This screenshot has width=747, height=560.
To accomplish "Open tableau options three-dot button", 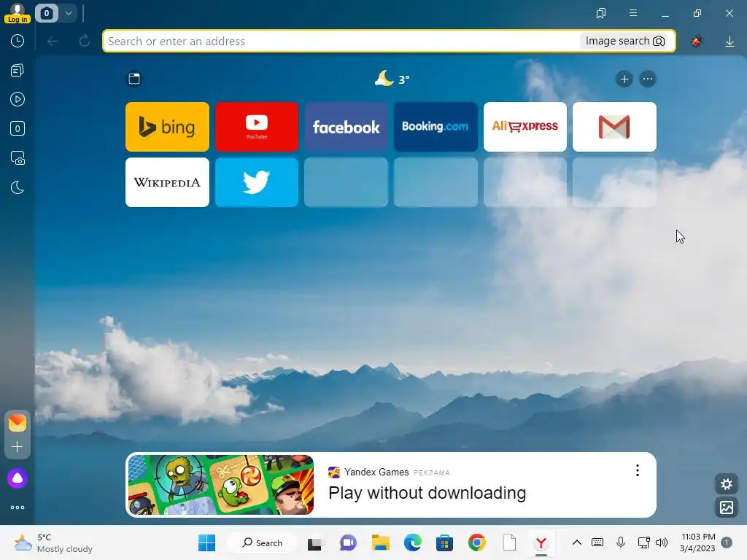I will [x=648, y=79].
